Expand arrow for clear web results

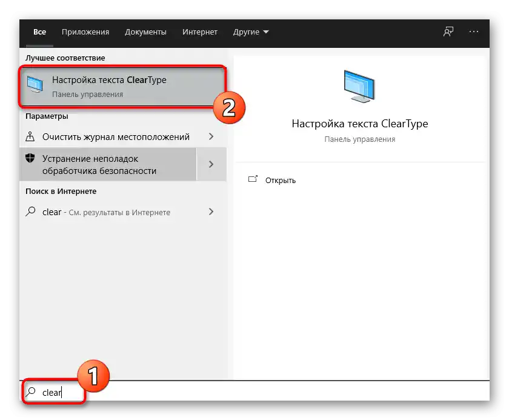point(211,212)
